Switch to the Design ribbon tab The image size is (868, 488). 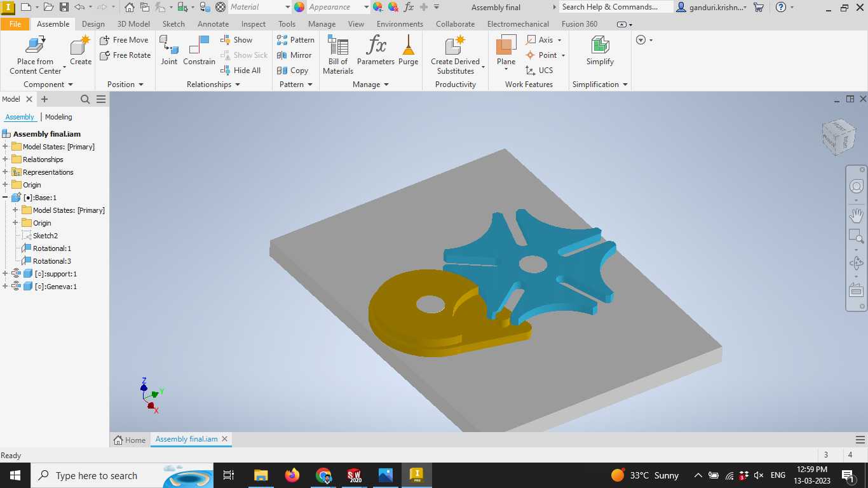[x=93, y=24]
